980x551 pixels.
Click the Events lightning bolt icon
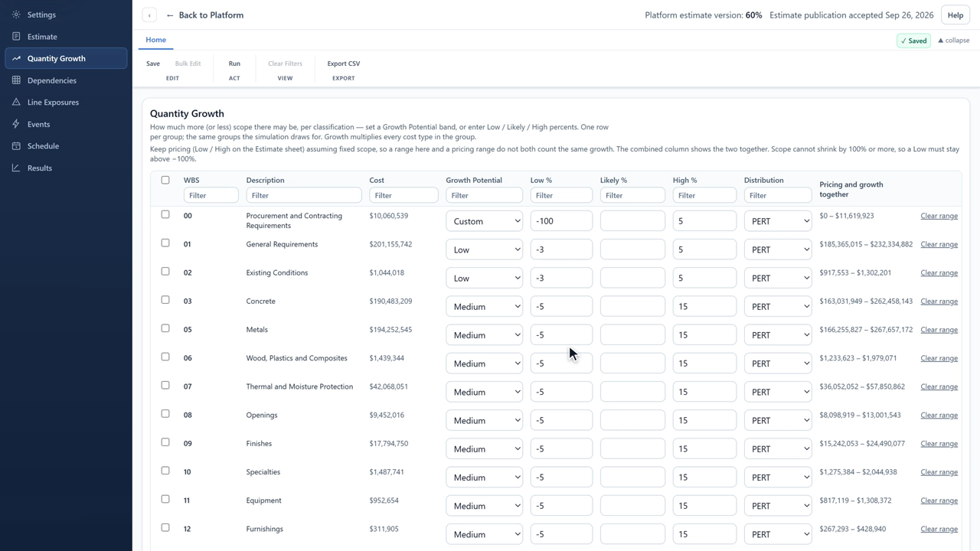pyautogui.click(x=16, y=124)
